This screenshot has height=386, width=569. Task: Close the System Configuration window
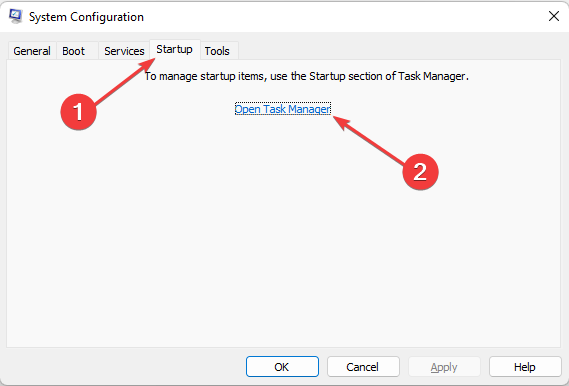[x=553, y=16]
